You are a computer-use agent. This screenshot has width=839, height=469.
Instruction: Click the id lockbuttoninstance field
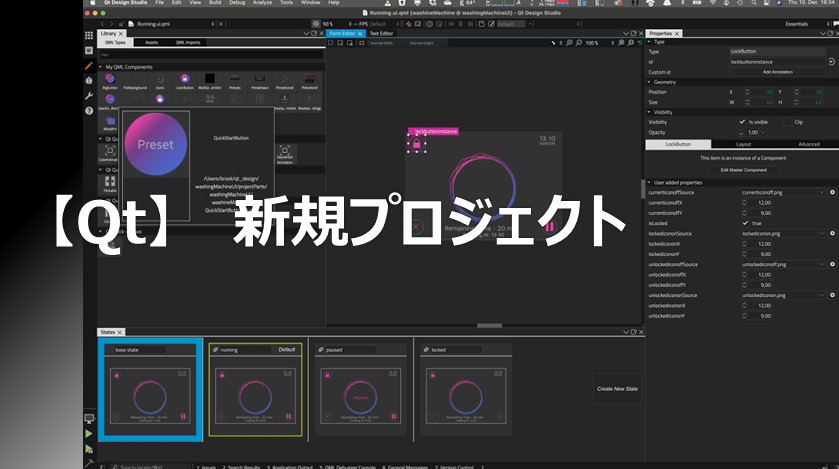777,62
